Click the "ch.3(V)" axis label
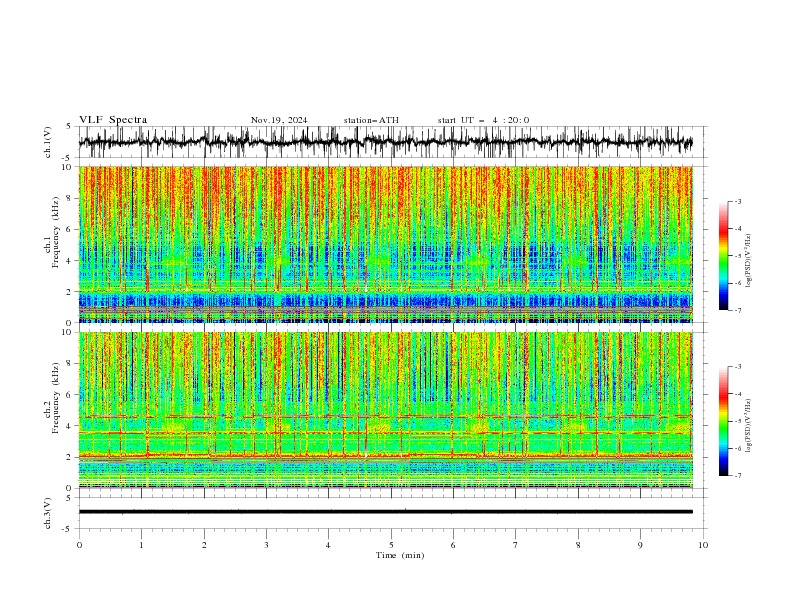Image resolution: width=792 pixels, height=612 pixels. (48, 513)
